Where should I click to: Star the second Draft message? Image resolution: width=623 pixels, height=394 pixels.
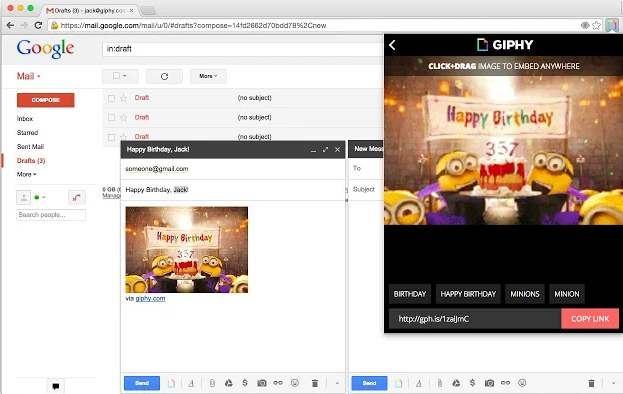[124, 118]
